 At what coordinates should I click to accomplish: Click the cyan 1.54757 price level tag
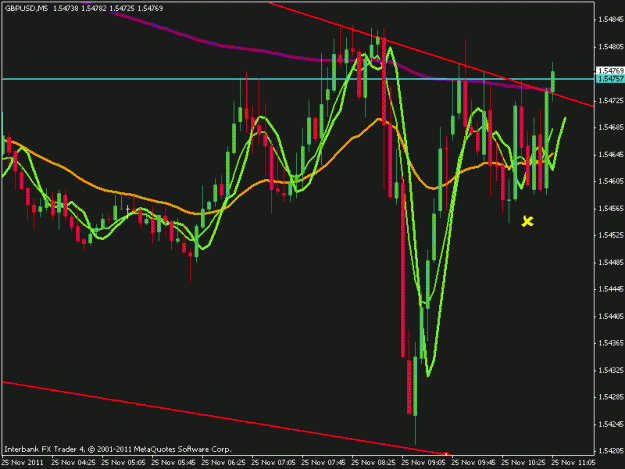tap(610, 79)
